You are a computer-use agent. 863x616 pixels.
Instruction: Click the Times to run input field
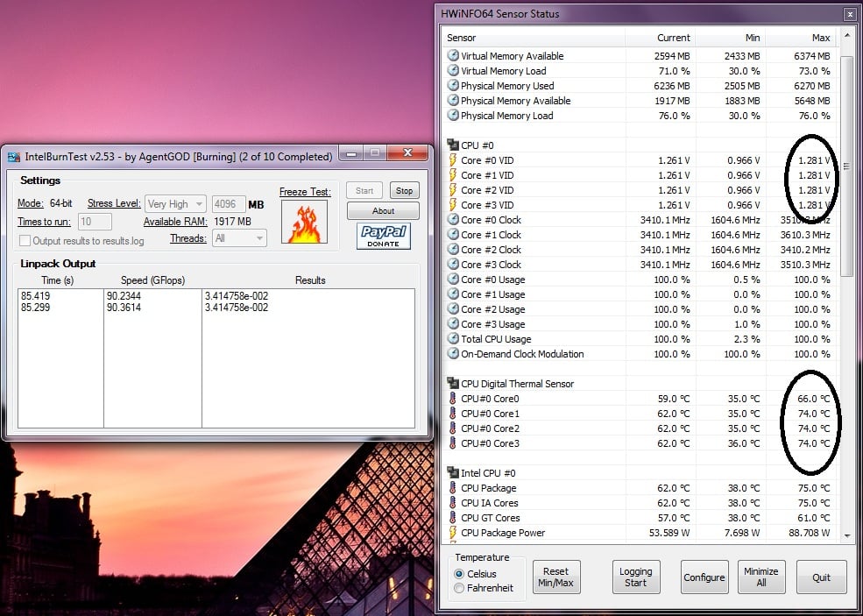pyautogui.click(x=95, y=222)
